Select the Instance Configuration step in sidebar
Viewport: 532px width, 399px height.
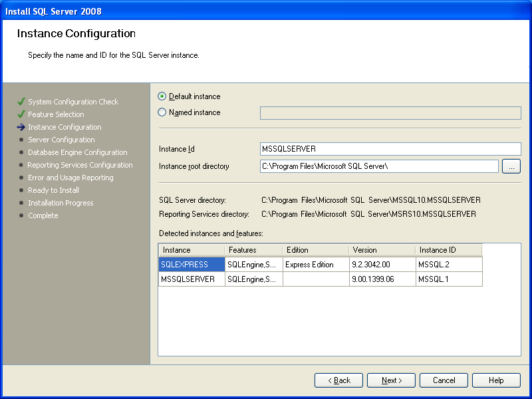point(65,127)
